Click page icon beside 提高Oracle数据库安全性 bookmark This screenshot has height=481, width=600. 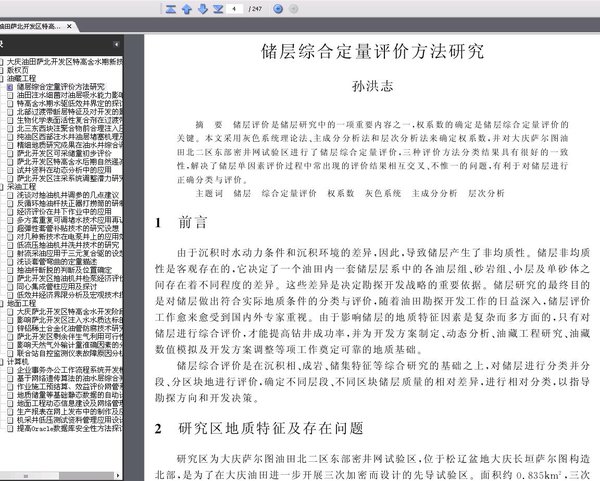click(x=10, y=429)
